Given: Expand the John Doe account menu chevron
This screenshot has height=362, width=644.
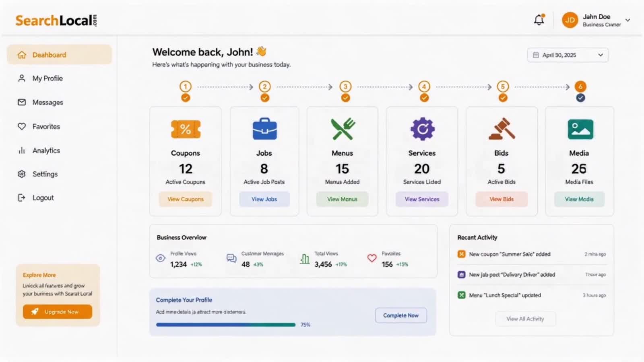Looking at the screenshot, I should (627, 20).
